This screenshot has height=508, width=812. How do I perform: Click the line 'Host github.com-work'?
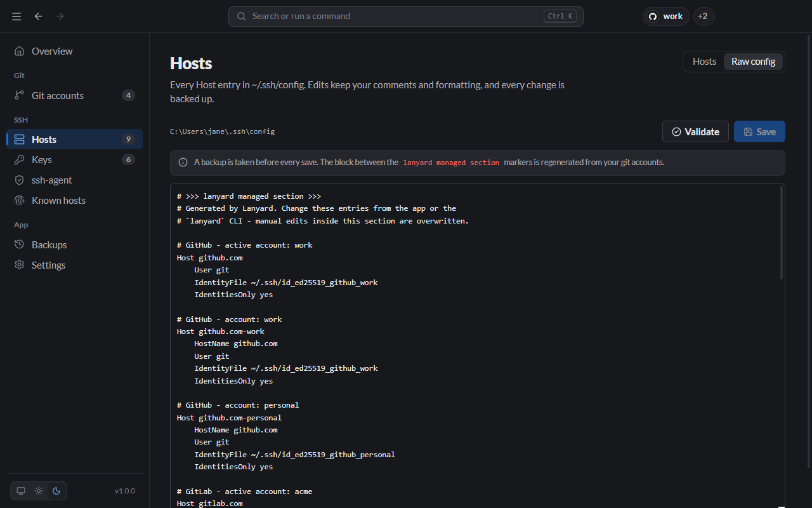pos(221,331)
